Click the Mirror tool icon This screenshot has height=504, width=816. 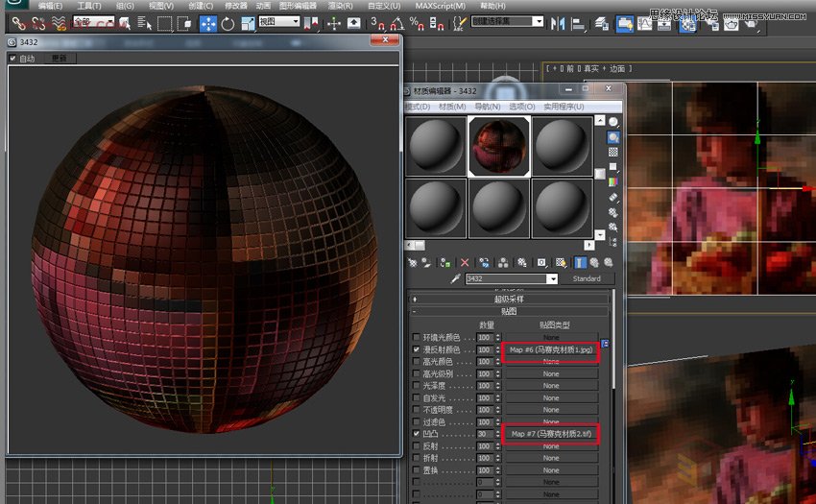(x=558, y=23)
